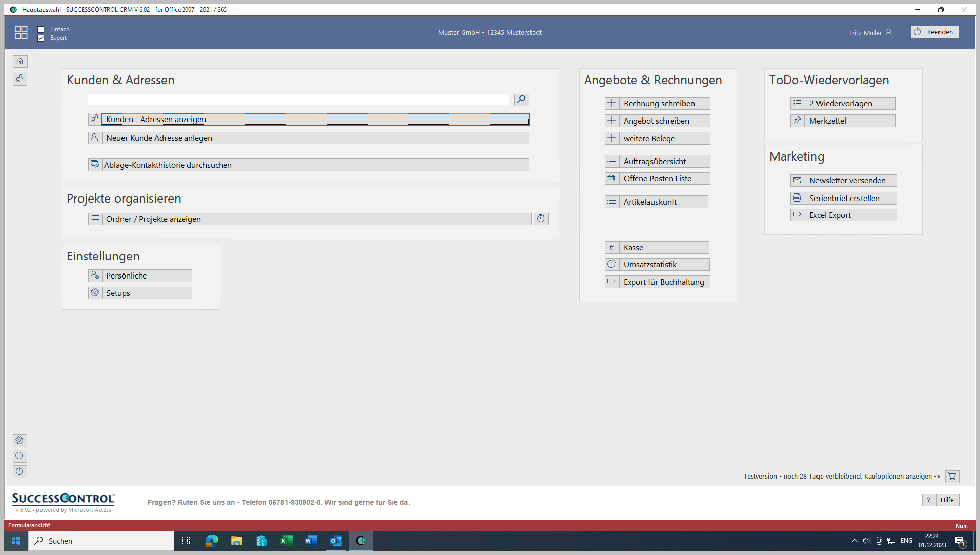
Task: Open Hilfe help button
Action: pyautogui.click(x=941, y=500)
